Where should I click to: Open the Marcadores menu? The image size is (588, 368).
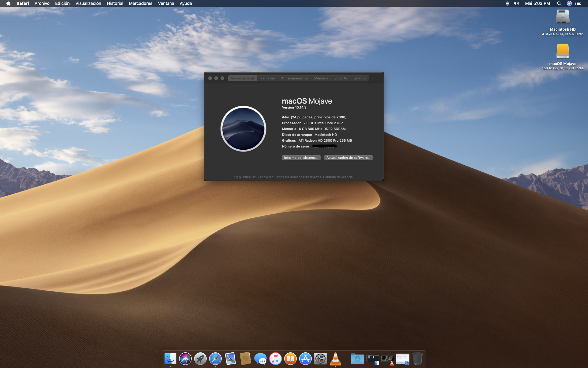[140, 3]
